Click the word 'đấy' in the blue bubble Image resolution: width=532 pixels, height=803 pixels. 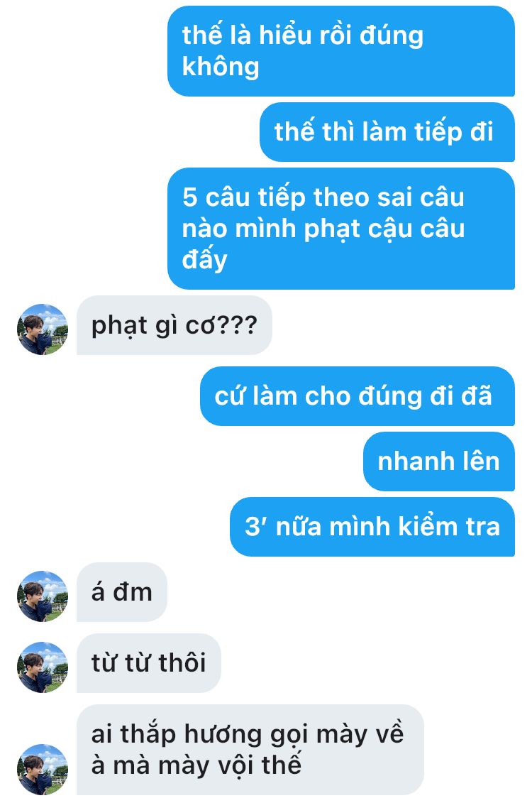click(204, 258)
